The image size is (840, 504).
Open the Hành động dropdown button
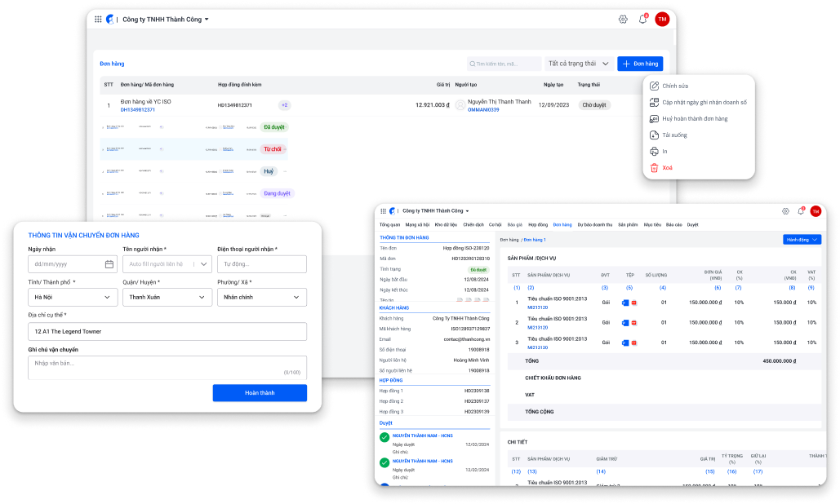click(802, 240)
